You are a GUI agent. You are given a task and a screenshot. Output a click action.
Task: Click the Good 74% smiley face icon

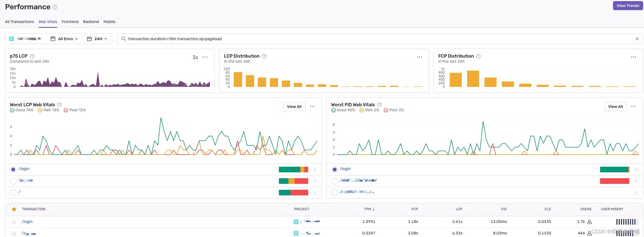(x=12, y=110)
